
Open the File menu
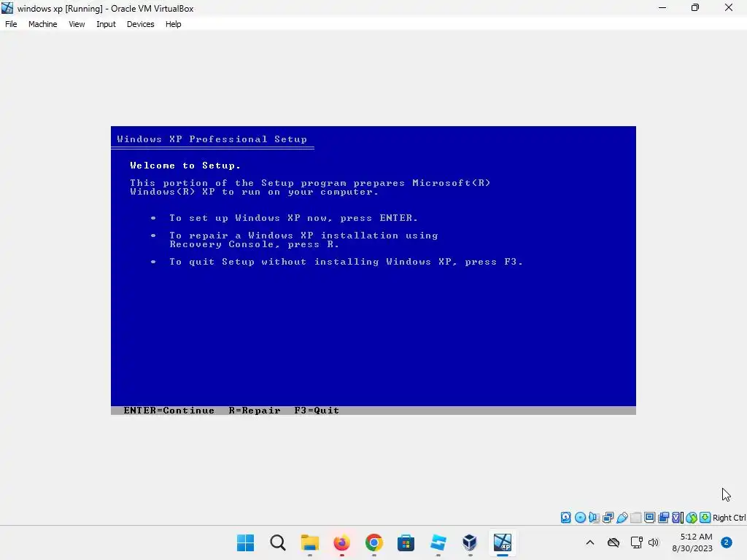pos(11,24)
